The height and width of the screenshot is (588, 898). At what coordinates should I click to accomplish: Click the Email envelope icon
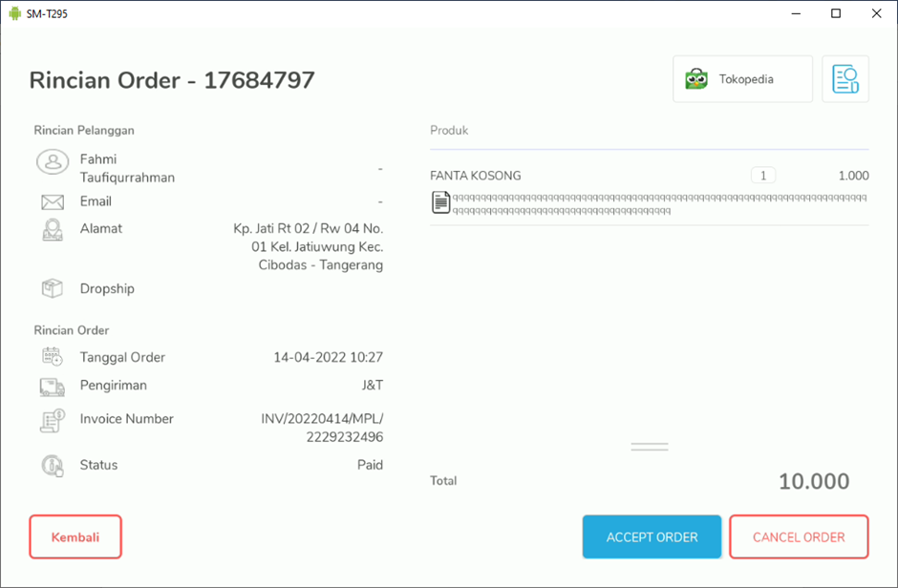click(53, 202)
